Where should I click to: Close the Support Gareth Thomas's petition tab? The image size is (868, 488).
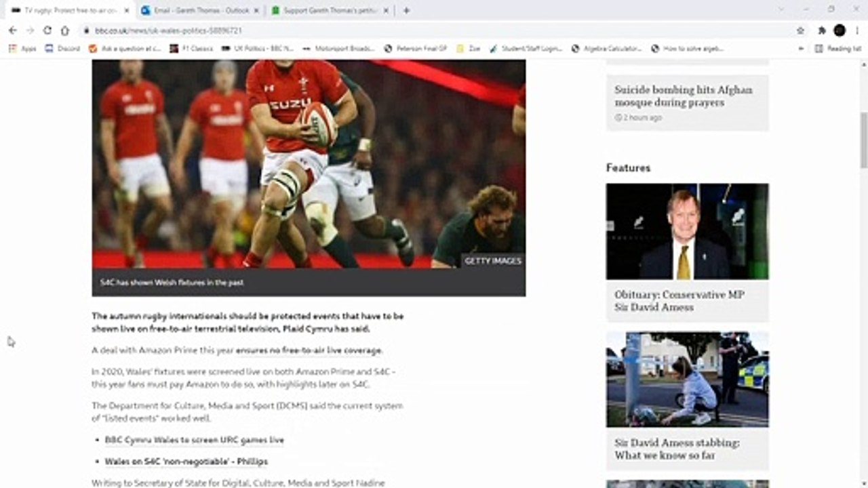[x=386, y=10]
